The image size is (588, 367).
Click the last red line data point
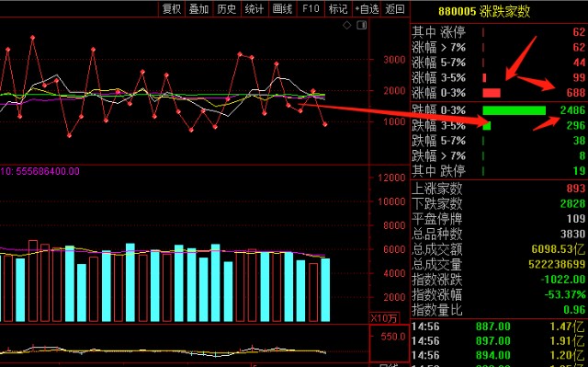324,124
